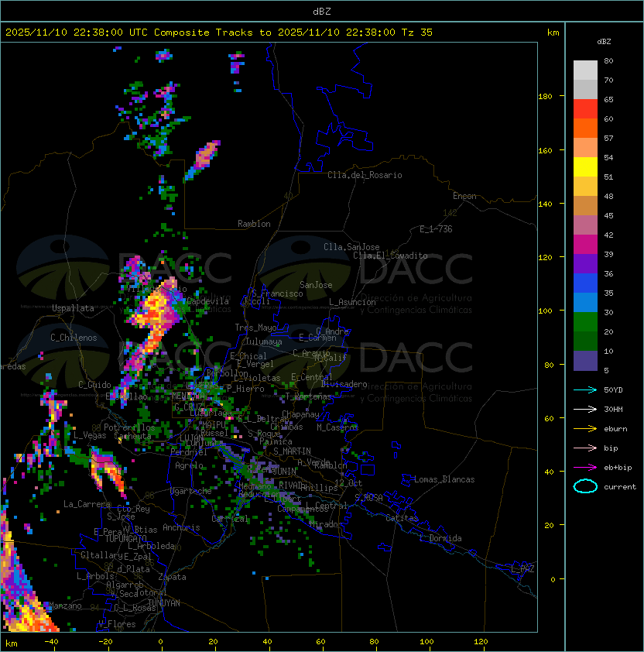Pick the bright yellow 54 dBZ legend swatch
Image resolution: width=644 pixels, height=652 pixels.
pos(585,166)
